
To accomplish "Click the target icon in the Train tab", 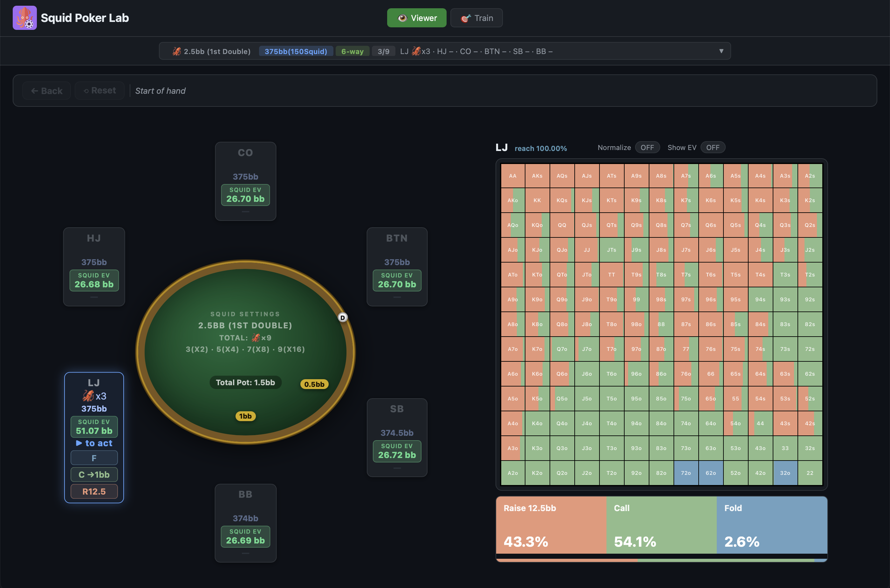I will click(x=465, y=18).
